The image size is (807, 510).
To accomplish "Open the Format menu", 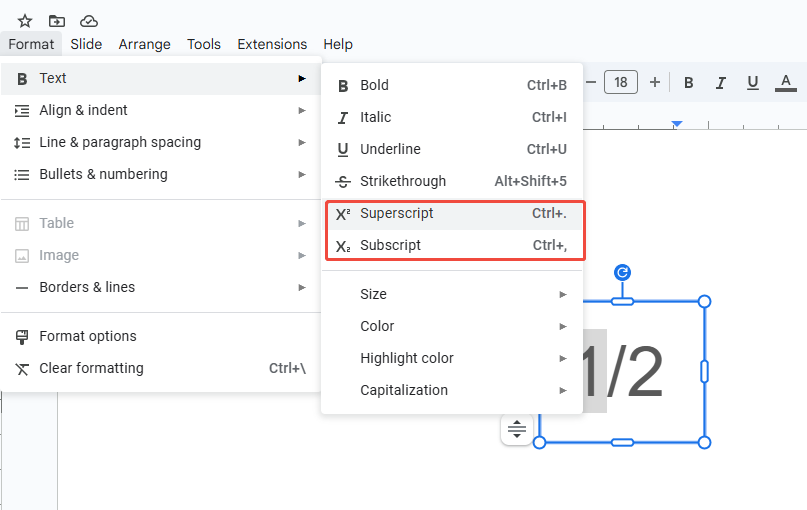I will tap(31, 44).
